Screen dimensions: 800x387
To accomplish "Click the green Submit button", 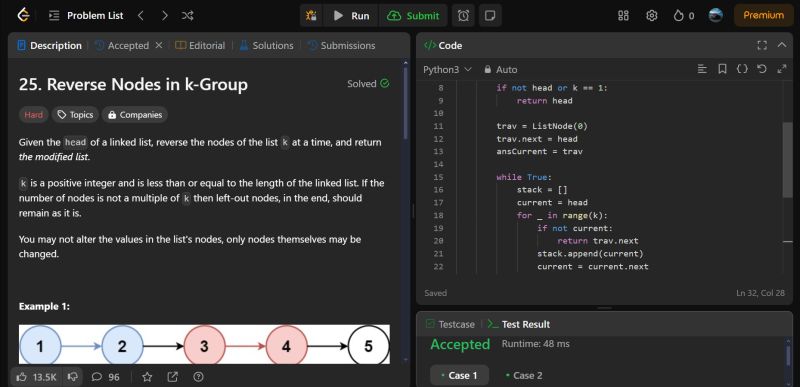I will pos(413,16).
